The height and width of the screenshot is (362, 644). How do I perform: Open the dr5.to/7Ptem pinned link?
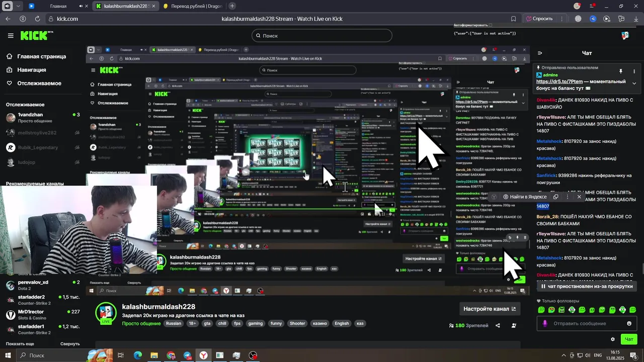(559, 81)
